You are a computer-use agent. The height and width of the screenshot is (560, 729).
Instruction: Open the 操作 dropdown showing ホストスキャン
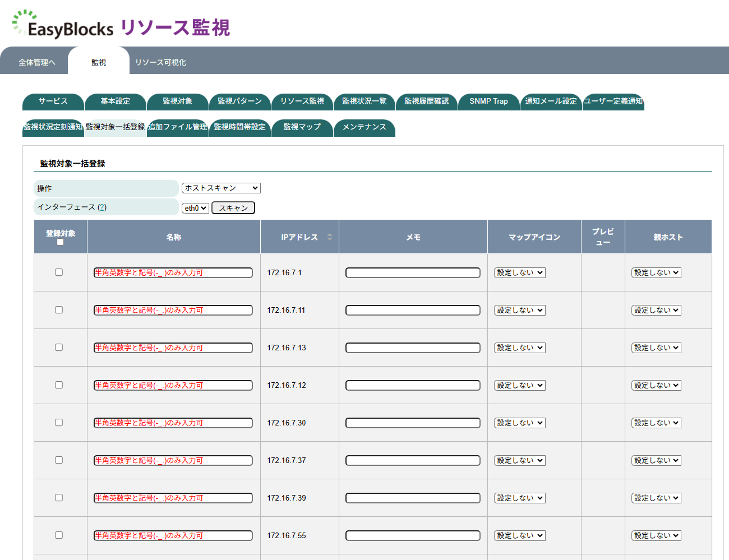point(220,188)
